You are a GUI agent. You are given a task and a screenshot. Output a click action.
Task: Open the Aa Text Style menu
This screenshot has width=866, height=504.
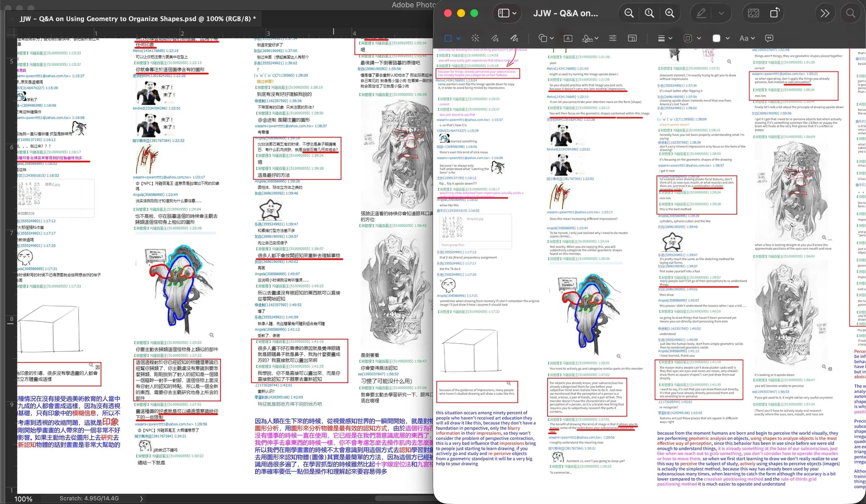pyautogui.click(x=747, y=38)
